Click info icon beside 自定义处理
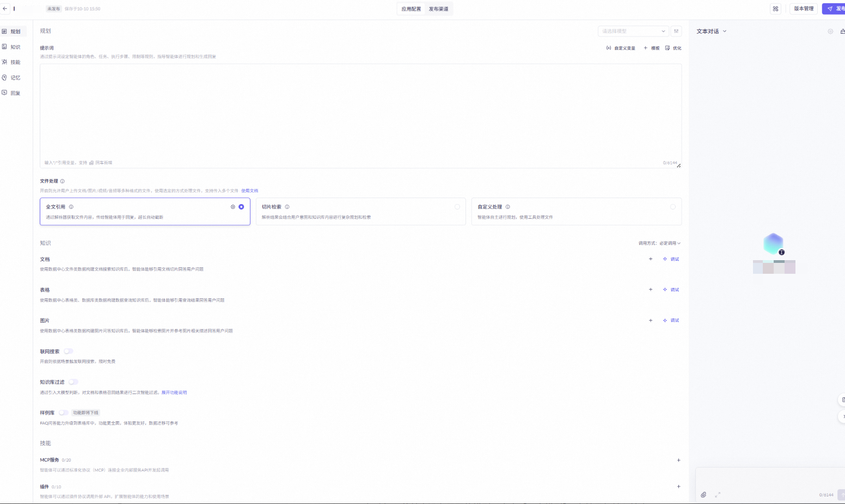Viewport: 845px width, 504px height. 507,207
